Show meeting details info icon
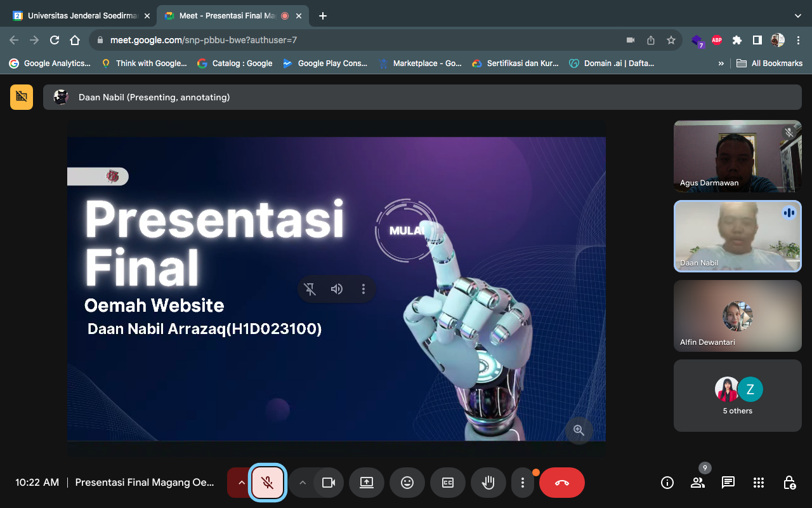 click(x=667, y=483)
